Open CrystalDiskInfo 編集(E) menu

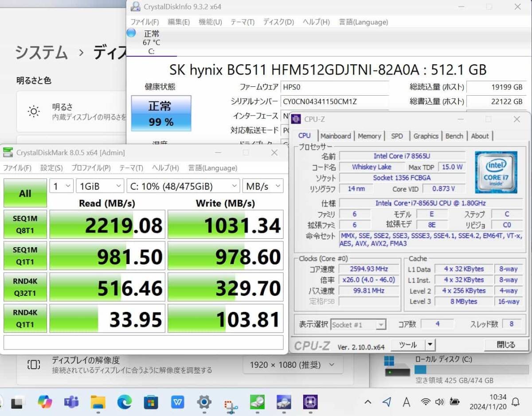pyautogui.click(x=179, y=22)
